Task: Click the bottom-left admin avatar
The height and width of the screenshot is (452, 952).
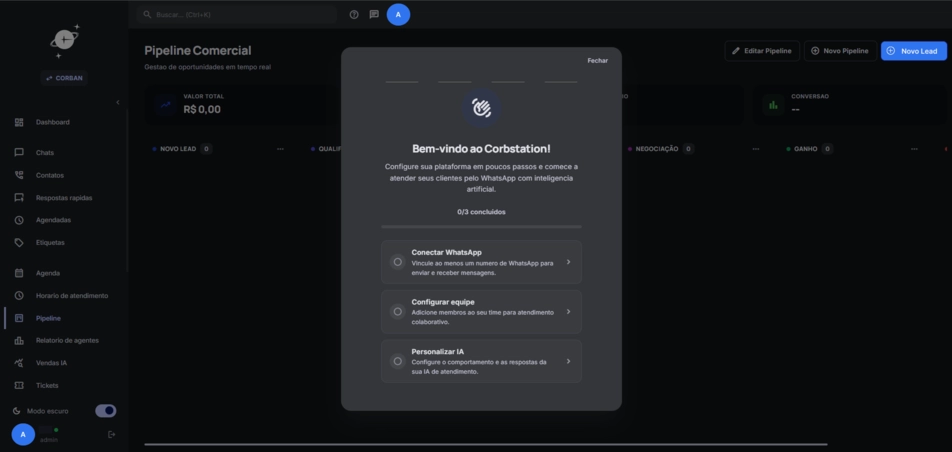Action: [23, 434]
